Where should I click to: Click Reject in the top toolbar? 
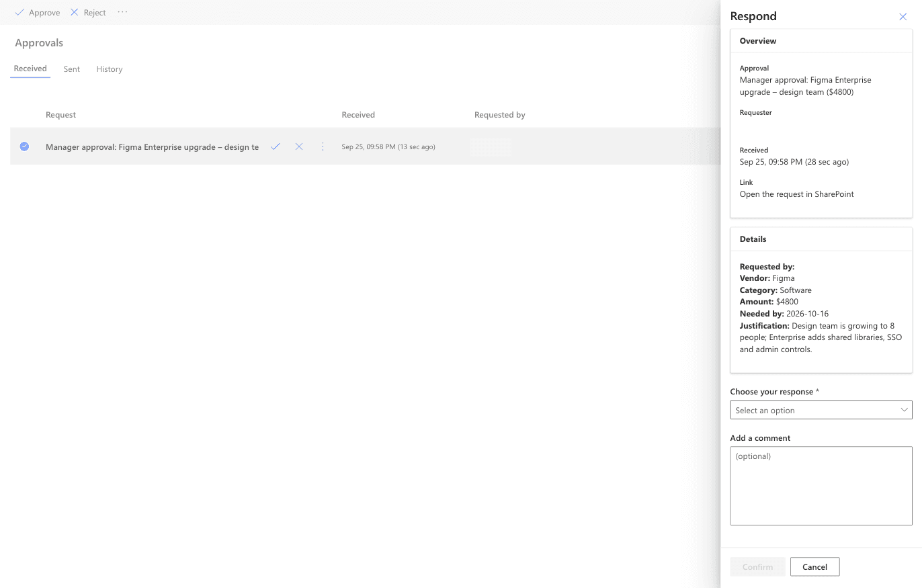(88, 13)
